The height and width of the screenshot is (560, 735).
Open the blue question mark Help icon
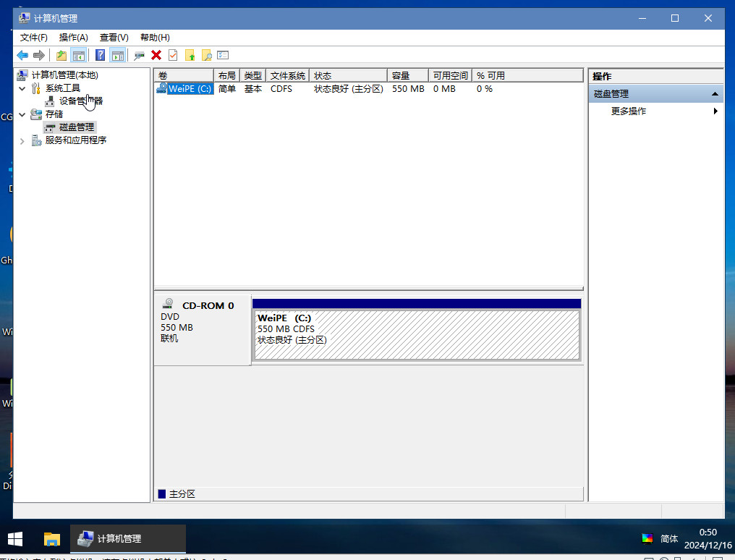pos(100,55)
